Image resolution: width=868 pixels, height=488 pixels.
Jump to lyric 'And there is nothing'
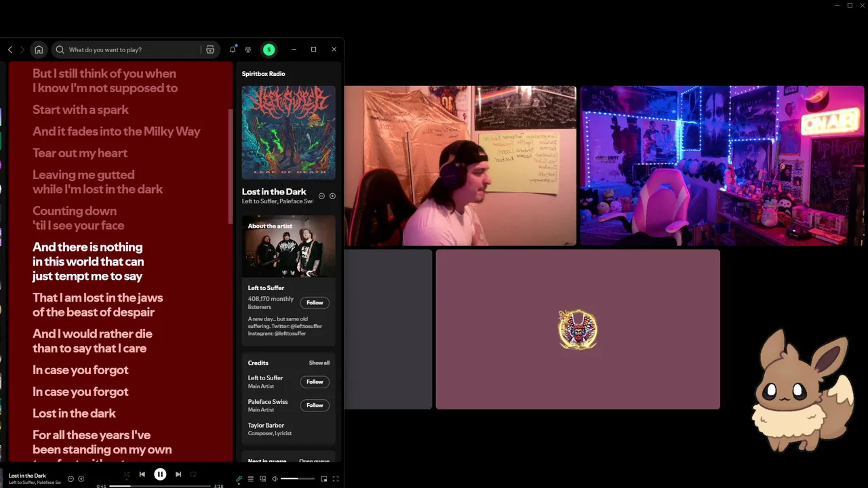[x=87, y=247]
